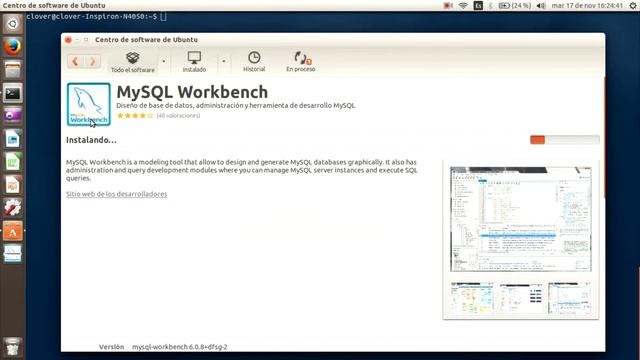Open LibreOffice Writer from the launcher
Viewport: 640px width, 360px height.
(x=13, y=139)
